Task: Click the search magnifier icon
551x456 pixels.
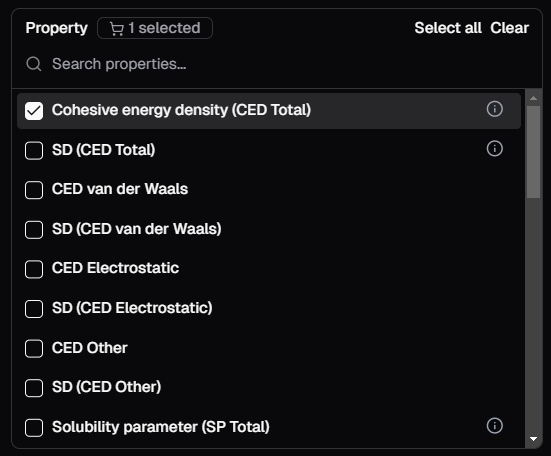Action: [x=34, y=64]
